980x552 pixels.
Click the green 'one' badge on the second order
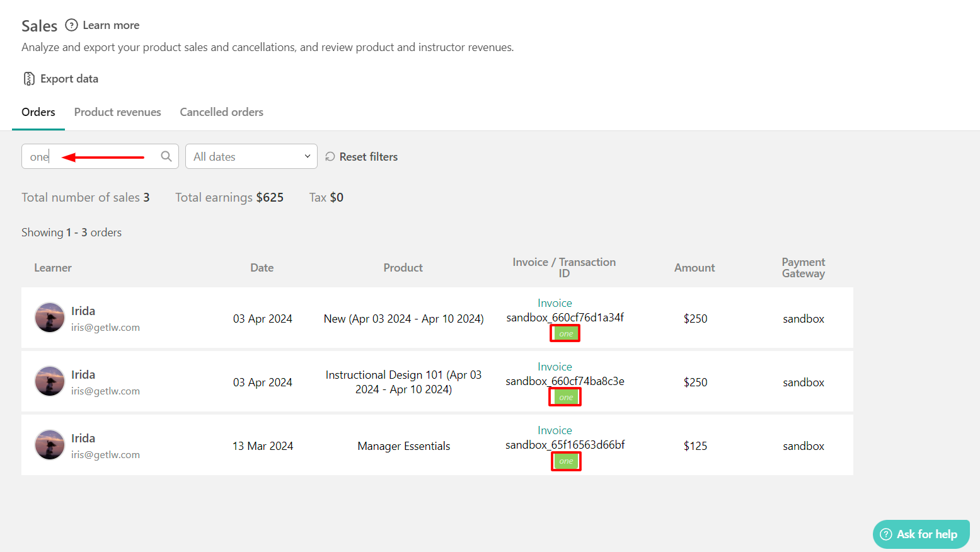click(x=565, y=396)
